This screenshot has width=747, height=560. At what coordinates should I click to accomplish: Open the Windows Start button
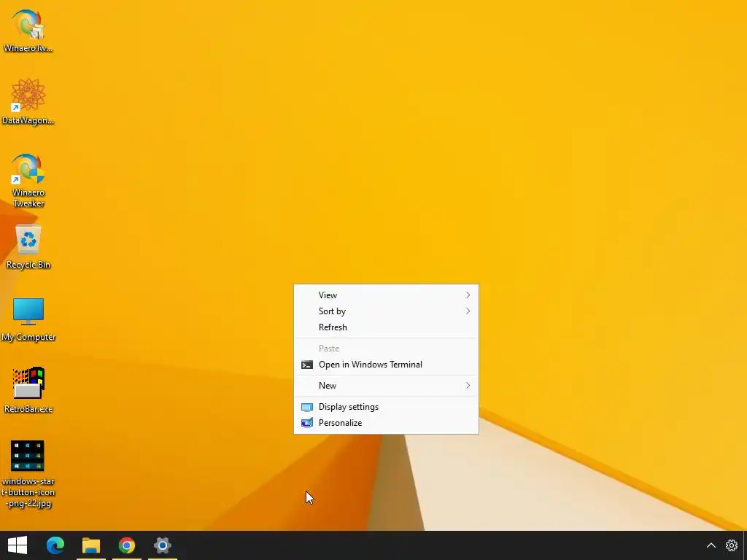tap(18, 545)
